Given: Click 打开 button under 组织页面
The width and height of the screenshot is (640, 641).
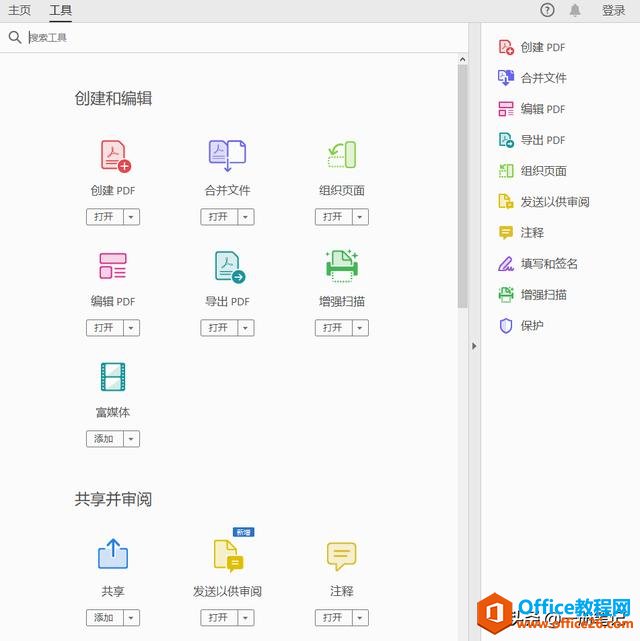Looking at the screenshot, I should 333,217.
